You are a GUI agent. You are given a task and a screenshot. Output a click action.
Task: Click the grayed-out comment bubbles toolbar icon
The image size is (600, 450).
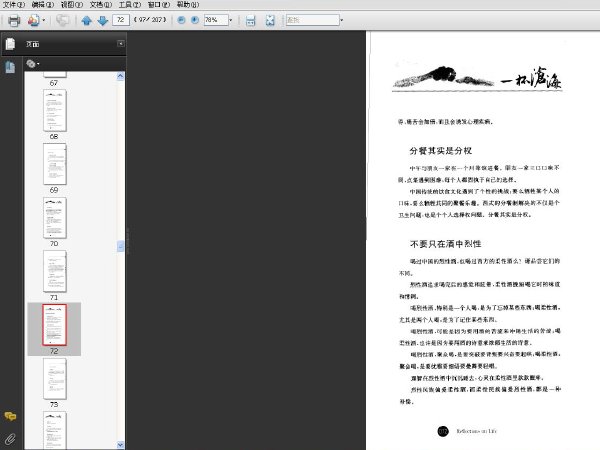[62, 20]
